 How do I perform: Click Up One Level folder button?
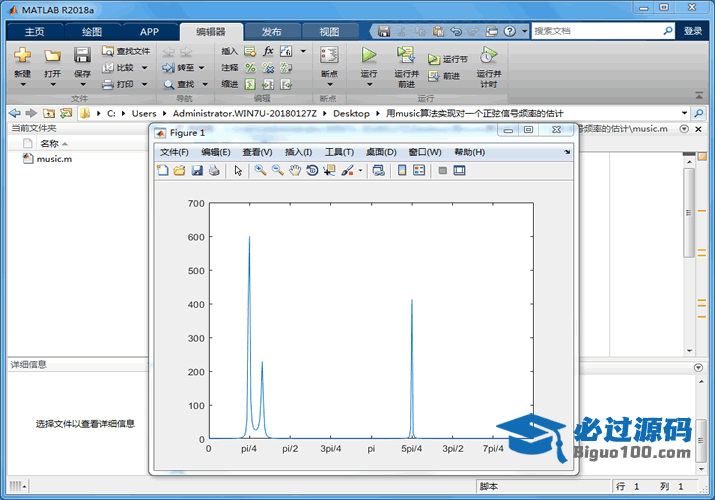tap(49, 113)
